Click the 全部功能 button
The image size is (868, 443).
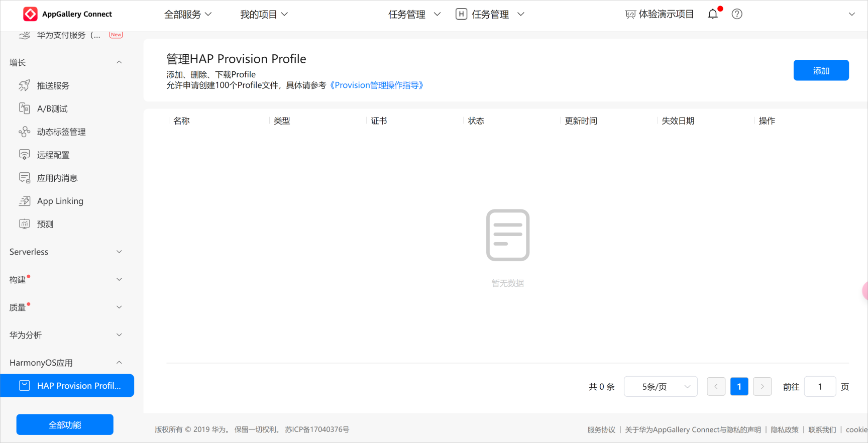click(x=65, y=424)
